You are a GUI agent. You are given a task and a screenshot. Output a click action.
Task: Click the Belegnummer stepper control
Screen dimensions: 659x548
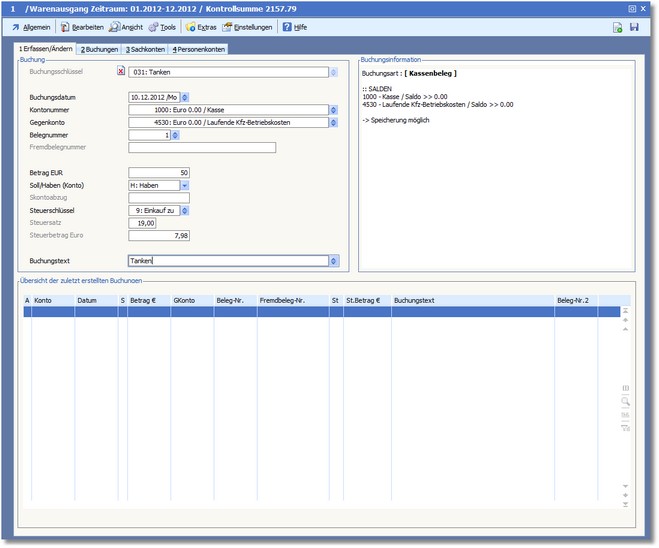tap(176, 135)
